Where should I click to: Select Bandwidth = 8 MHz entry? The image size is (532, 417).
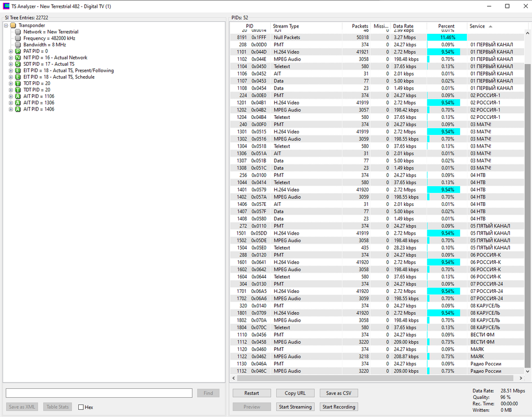coord(44,45)
